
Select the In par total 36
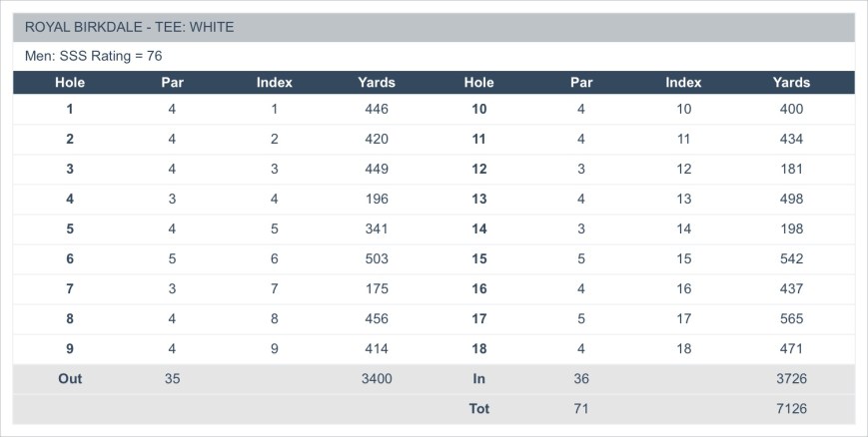click(581, 378)
